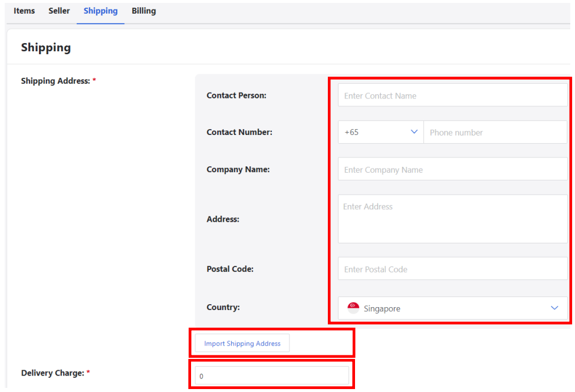Click the Shipping section heading

(46, 48)
